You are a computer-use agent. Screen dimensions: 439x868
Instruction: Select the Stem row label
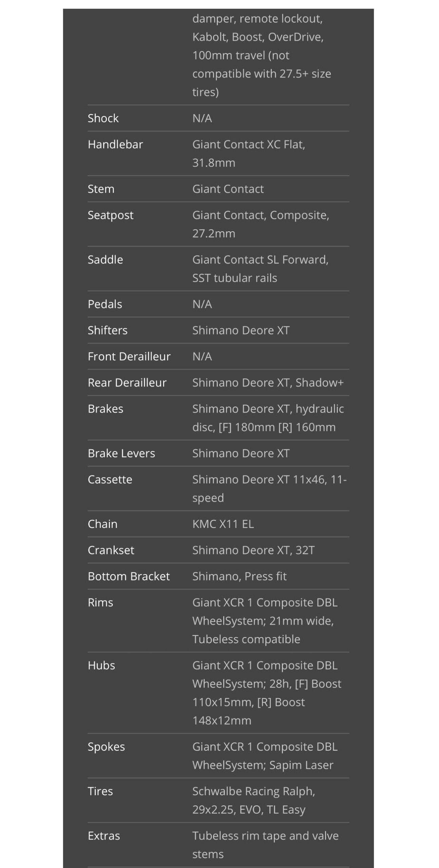pyautogui.click(x=101, y=189)
